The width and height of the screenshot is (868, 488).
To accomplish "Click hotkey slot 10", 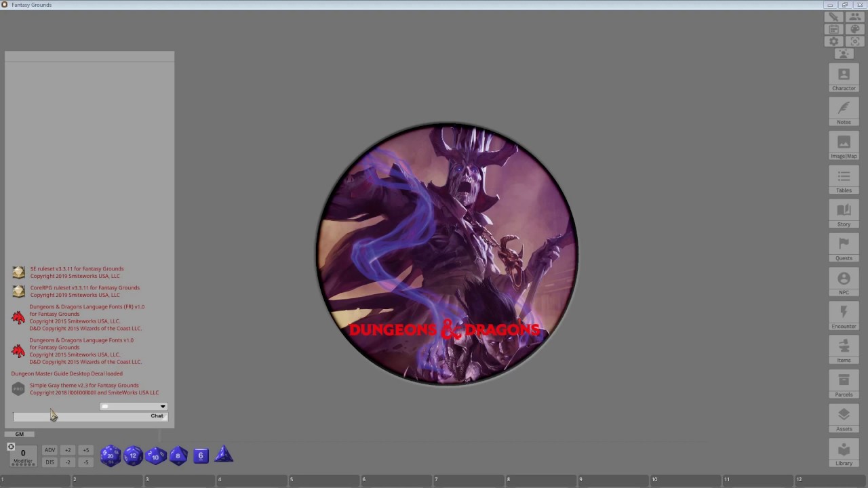I will point(687,480).
